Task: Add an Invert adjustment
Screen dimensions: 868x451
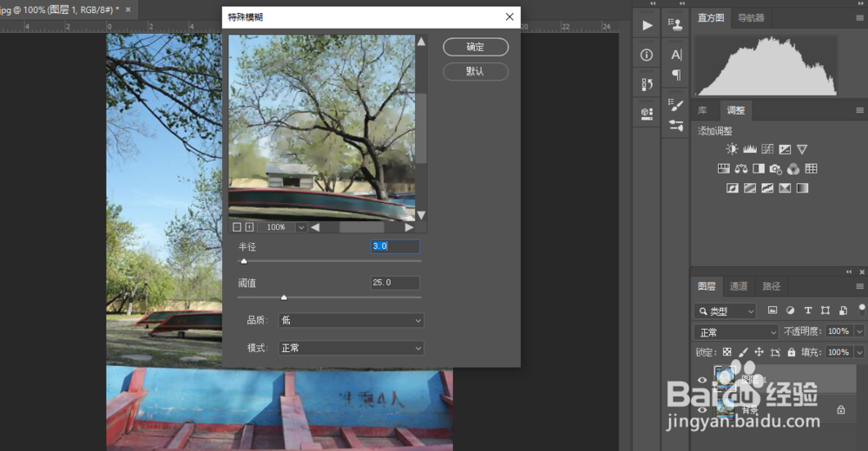Action: (733, 188)
